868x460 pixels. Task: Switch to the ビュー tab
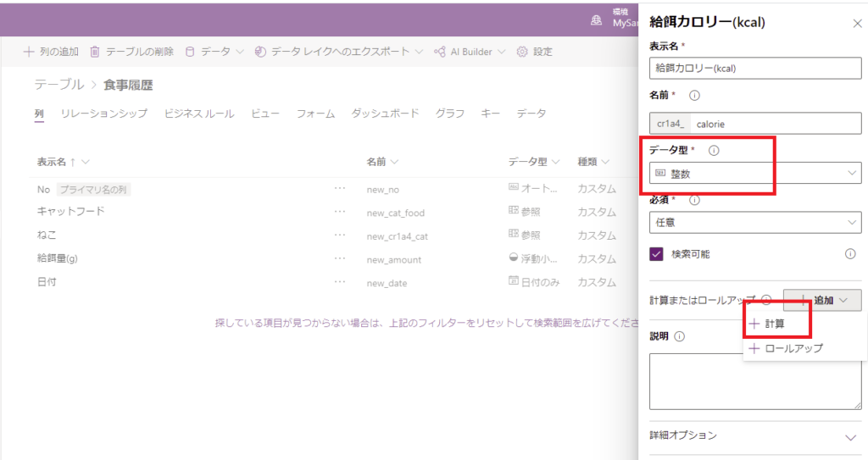265,114
